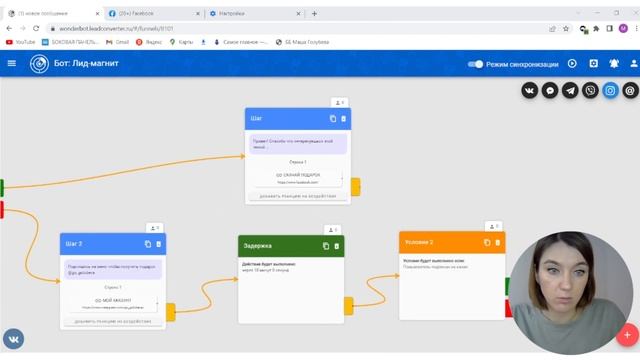Screen dimensions: 640x360
Task: Click the round VK button at bottom left
Action: point(13,339)
